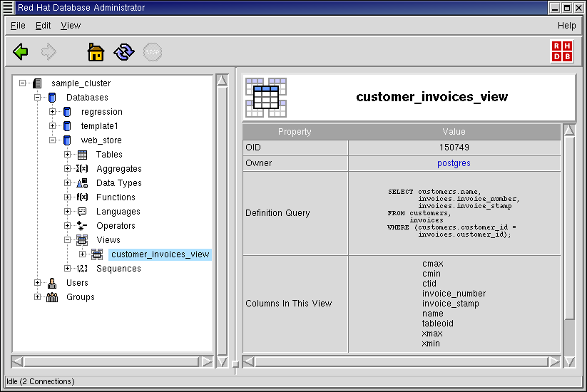Expand the Groups node
Screen dimensions: 587x392
[x=37, y=296]
